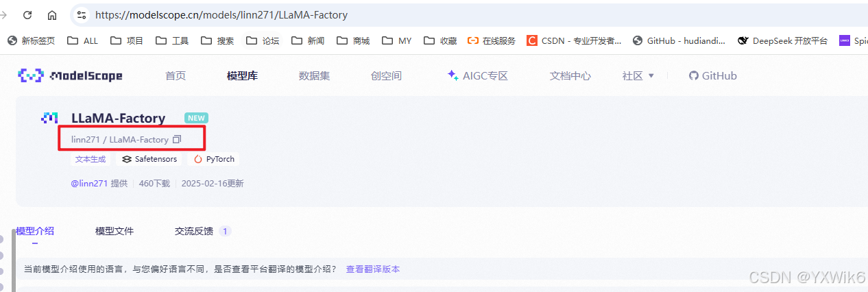Switch to 模型文件 tab
The image size is (868, 292).
[x=114, y=231]
